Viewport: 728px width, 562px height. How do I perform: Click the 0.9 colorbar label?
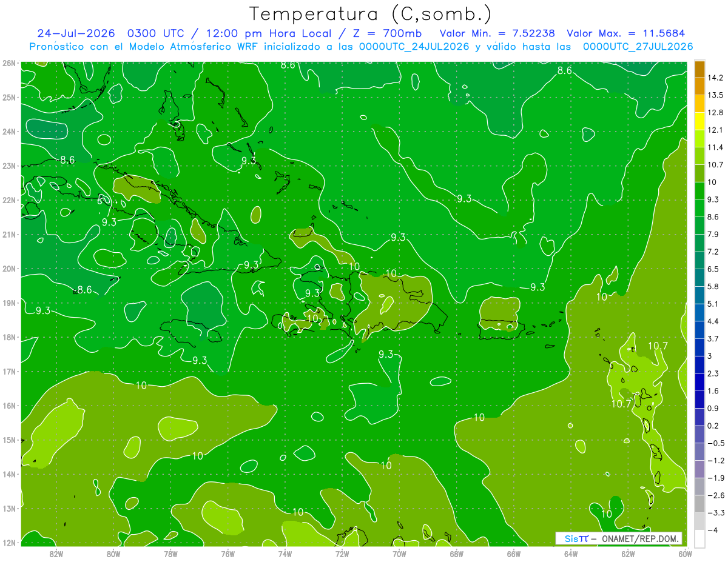713,408
